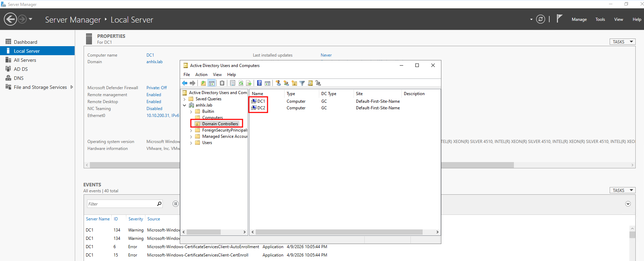This screenshot has height=261, width=644.
Task: Refresh Server Manager using the circular arrows icon
Action: [x=540, y=19]
